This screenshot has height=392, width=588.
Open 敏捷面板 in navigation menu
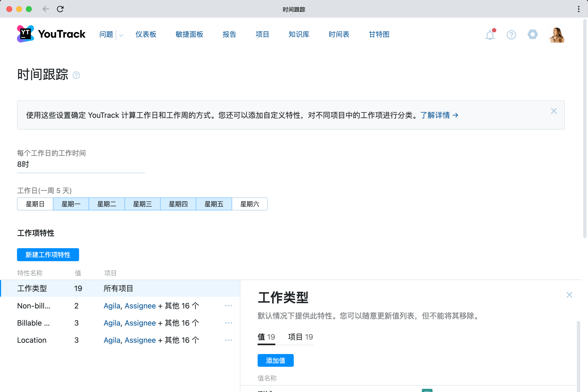pos(189,35)
